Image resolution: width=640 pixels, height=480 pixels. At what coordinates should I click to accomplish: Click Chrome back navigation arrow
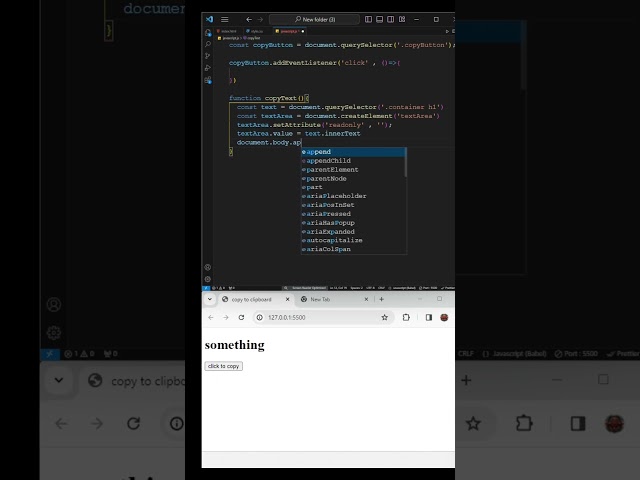[x=211, y=318]
